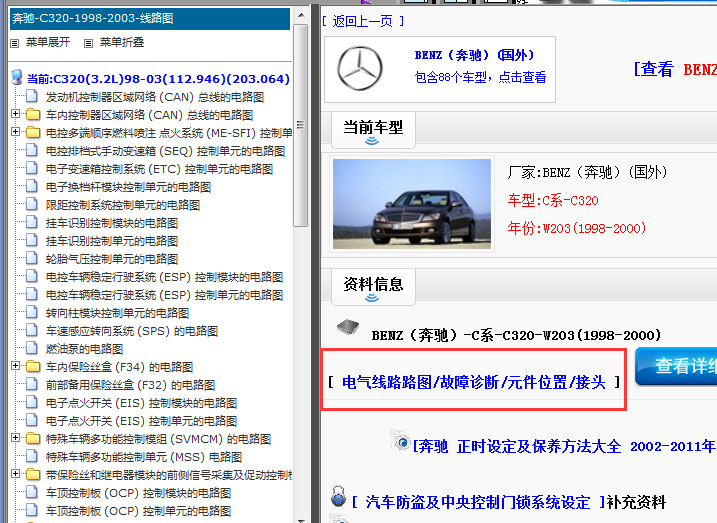Open 奔驰 正时设定及保养方法大全 2002-2011 link

[564, 446]
